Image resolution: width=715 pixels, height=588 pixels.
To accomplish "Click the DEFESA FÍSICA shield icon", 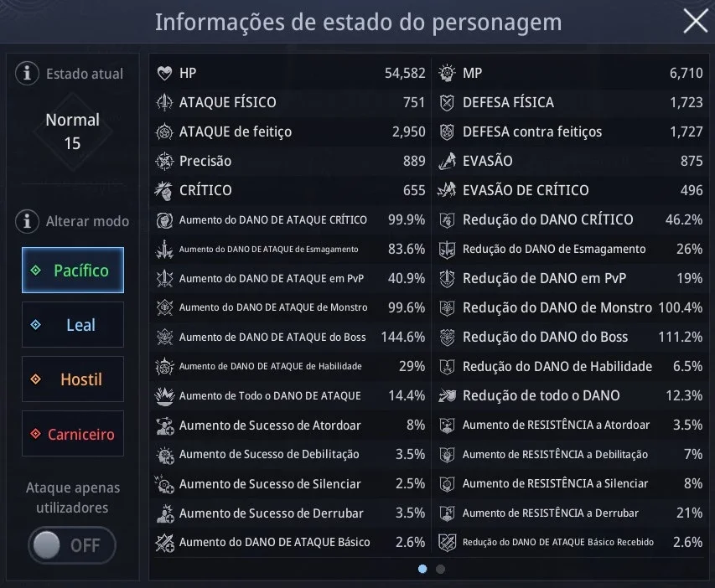I will point(447,102).
